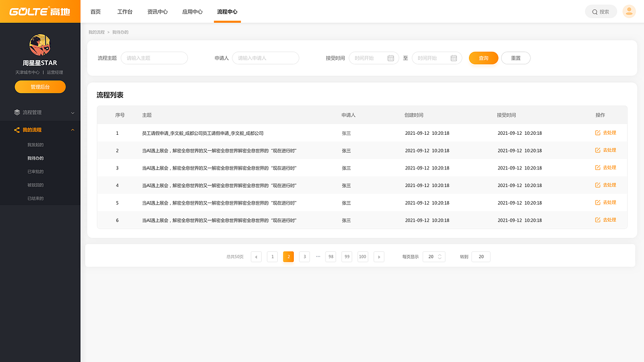Click the 查询 search button
Screen dimensions: 644x362
click(x=484, y=58)
